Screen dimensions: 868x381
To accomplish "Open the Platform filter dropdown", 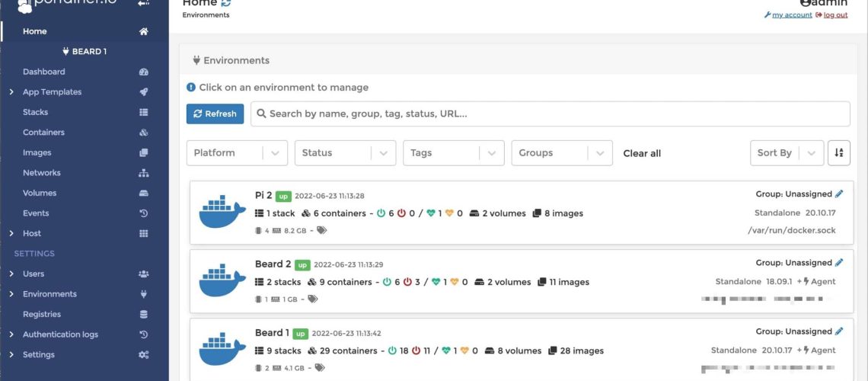I will click(237, 152).
